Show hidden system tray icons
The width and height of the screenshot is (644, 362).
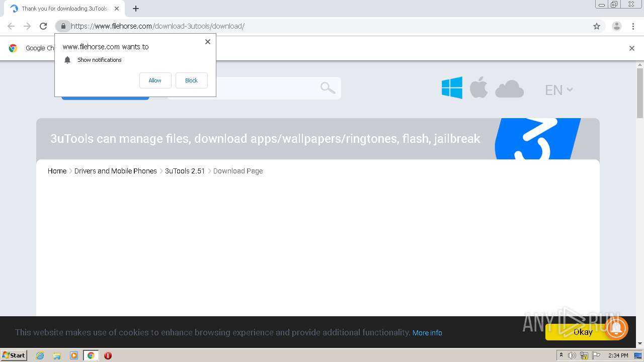point(561,355)
